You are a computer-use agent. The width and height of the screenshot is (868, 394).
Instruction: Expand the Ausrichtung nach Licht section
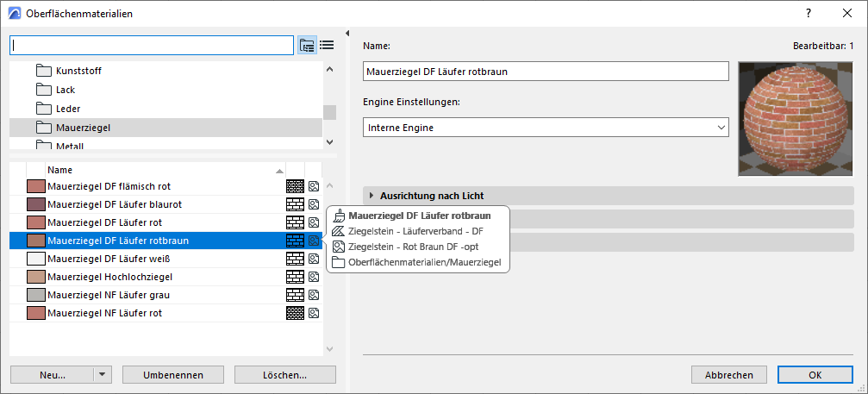coord(372,196)
